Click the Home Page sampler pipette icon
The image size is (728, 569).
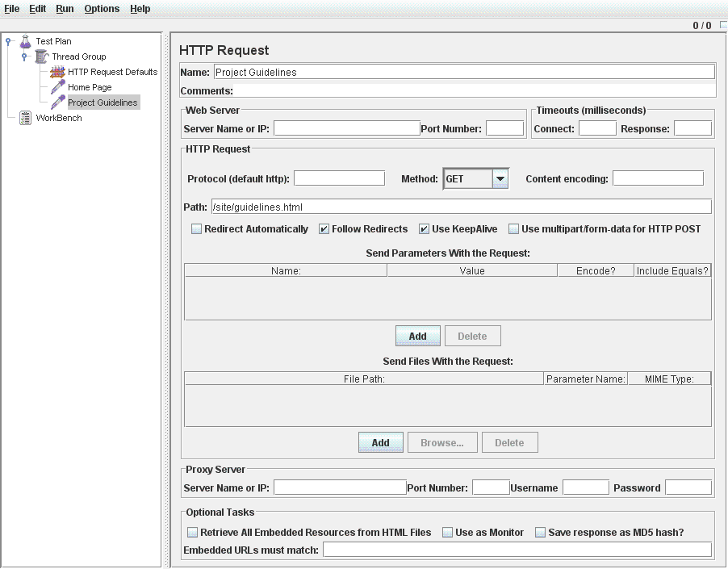coord(57,87)
